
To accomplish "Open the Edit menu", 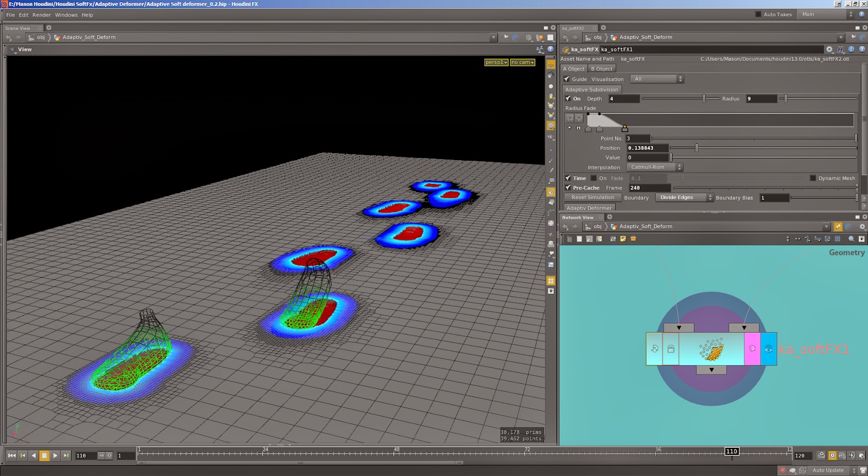I will click(23, 15).
